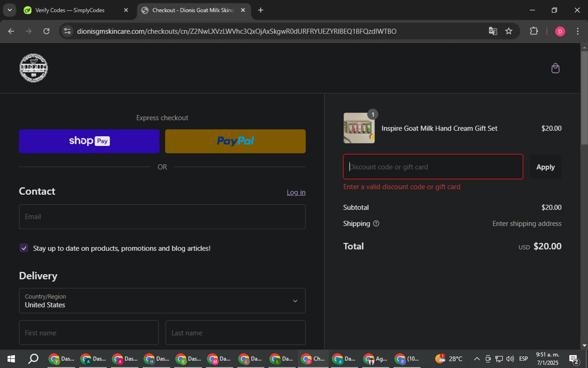Switch to taskbar Chrome window labeled (10...
The width and height of the screenshot is (588, 368).
pyautogui.click(x=407, y=359)
